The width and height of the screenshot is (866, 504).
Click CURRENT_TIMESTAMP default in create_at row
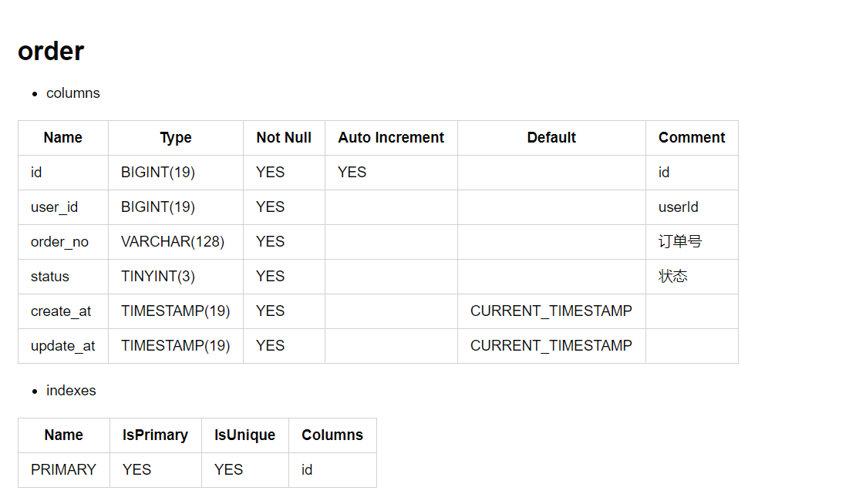pos(551,311)
